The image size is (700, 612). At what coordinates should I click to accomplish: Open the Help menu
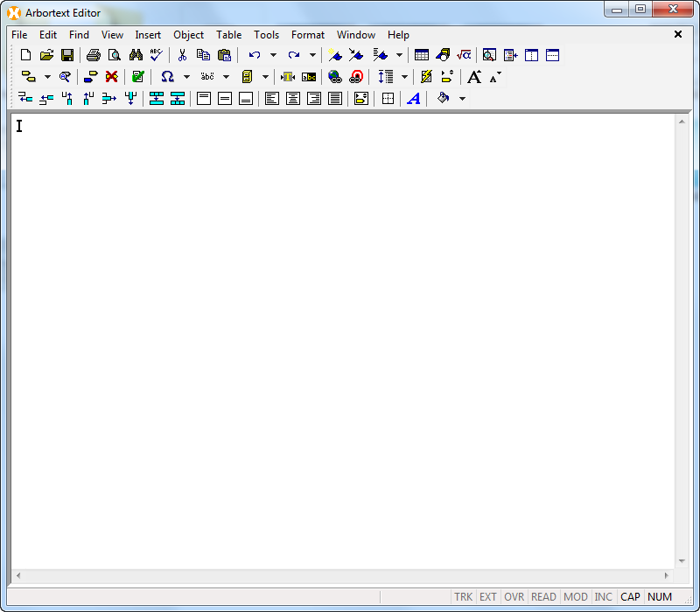click(x=398, y=35)
